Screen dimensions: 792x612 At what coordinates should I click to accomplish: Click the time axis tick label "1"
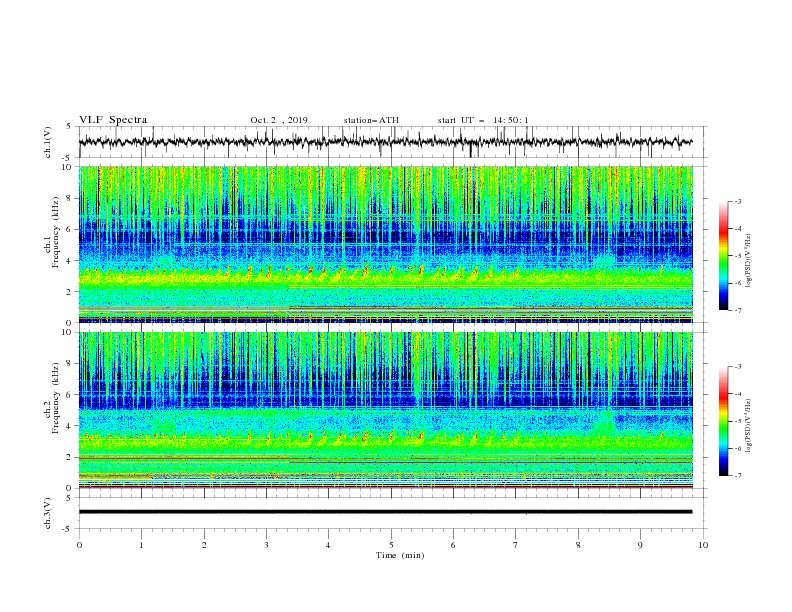141,545
